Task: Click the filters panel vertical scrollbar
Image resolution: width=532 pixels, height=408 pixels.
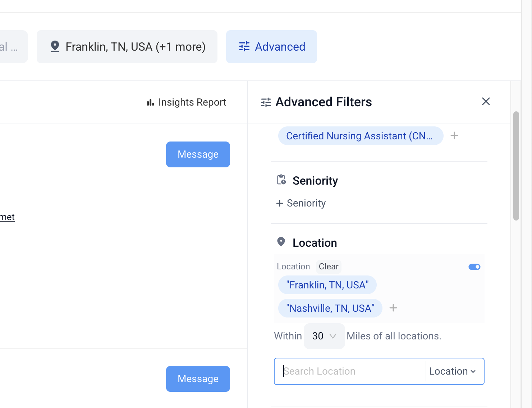Action: click(516, 165)
